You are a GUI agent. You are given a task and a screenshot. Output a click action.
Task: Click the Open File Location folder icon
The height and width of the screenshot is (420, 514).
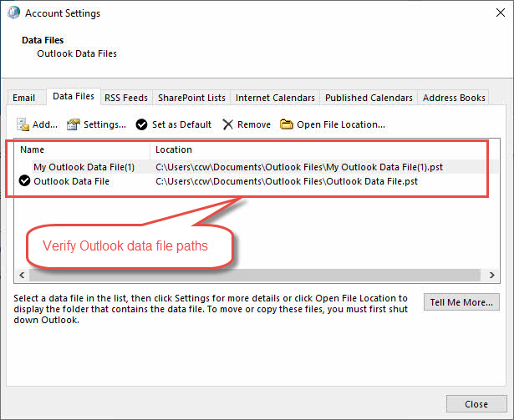tap(286, 124)
